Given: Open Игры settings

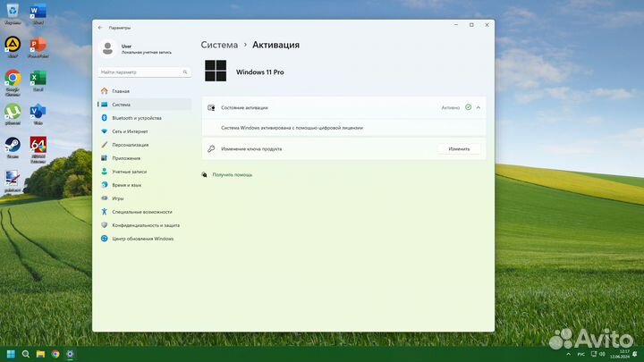Looking at the screenshot, I should tap(144, 198).
